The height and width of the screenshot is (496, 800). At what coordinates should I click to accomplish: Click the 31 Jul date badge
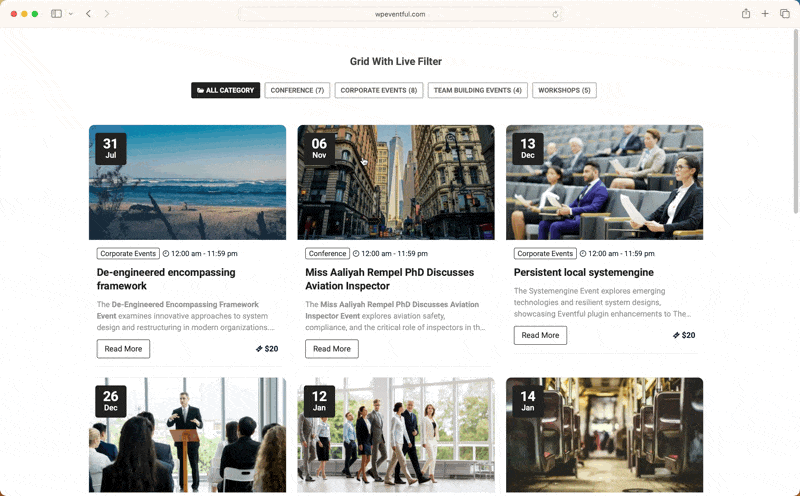click(111, 148)
